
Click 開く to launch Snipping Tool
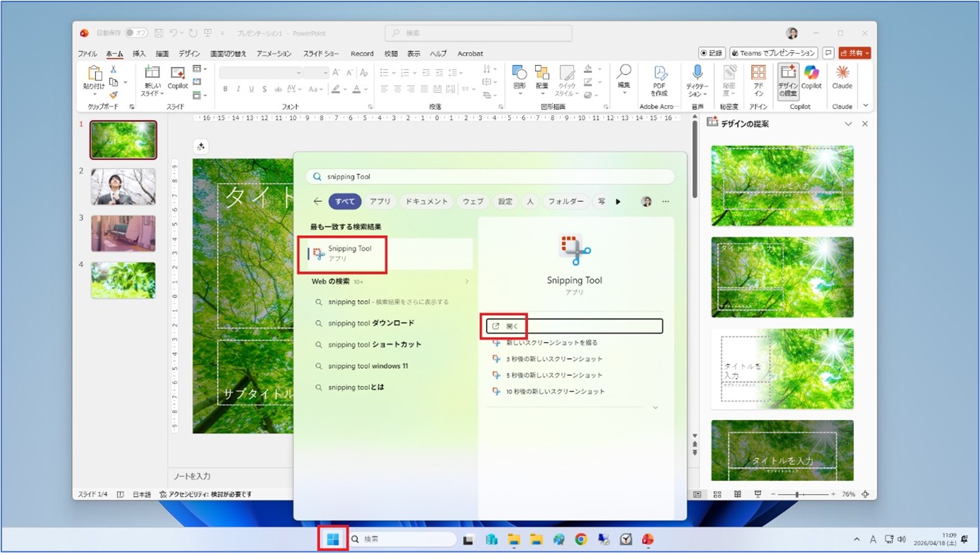(512, 326)
